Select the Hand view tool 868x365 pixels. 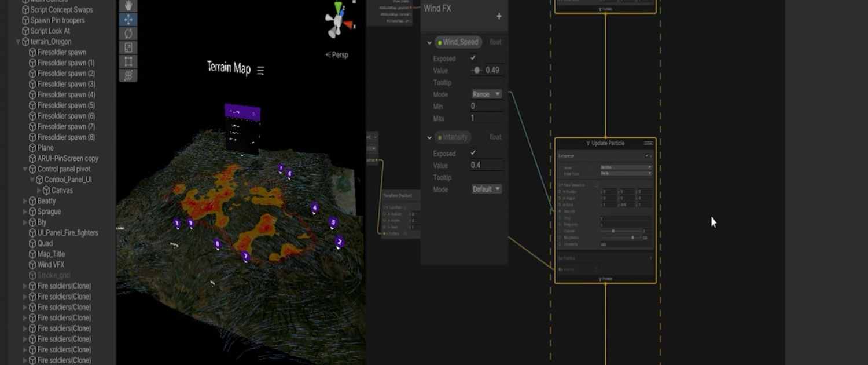point(128,6)
